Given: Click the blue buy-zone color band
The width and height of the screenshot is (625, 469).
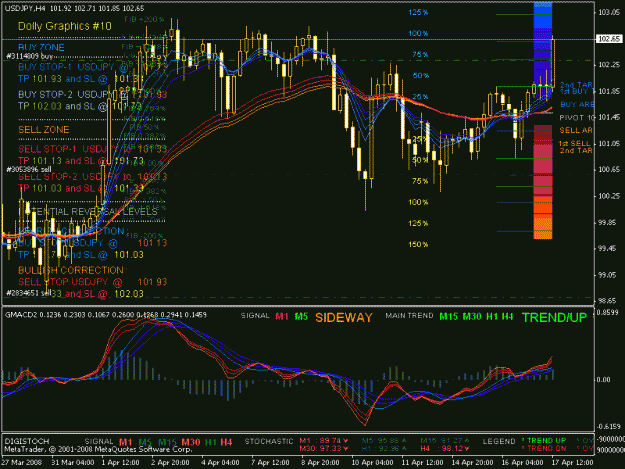Looking at the screenshot, I should tap(543, 45).
